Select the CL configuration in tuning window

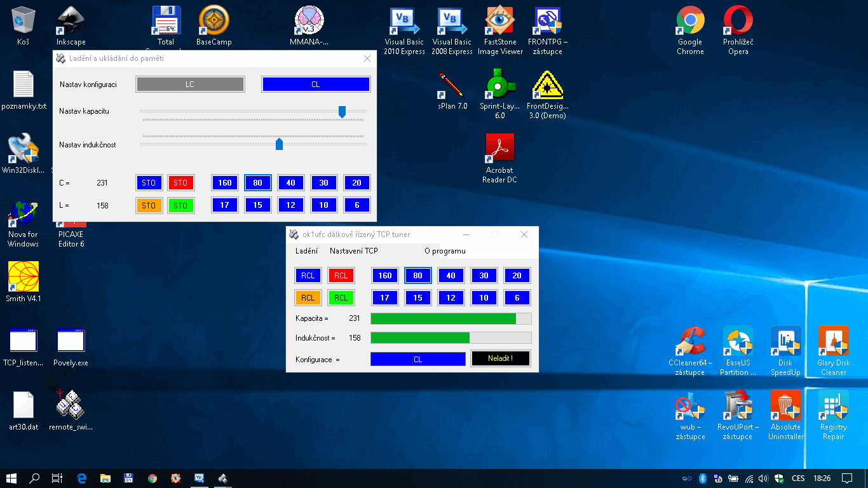point(316,85)
